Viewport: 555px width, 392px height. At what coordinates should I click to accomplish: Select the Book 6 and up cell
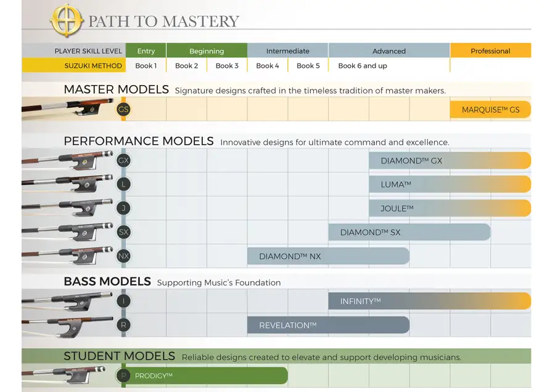(363, 66)
